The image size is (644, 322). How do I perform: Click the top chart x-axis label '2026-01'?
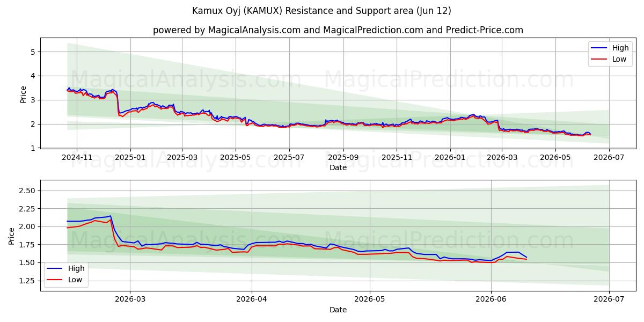pyautogui.click(x=450, y=157)
